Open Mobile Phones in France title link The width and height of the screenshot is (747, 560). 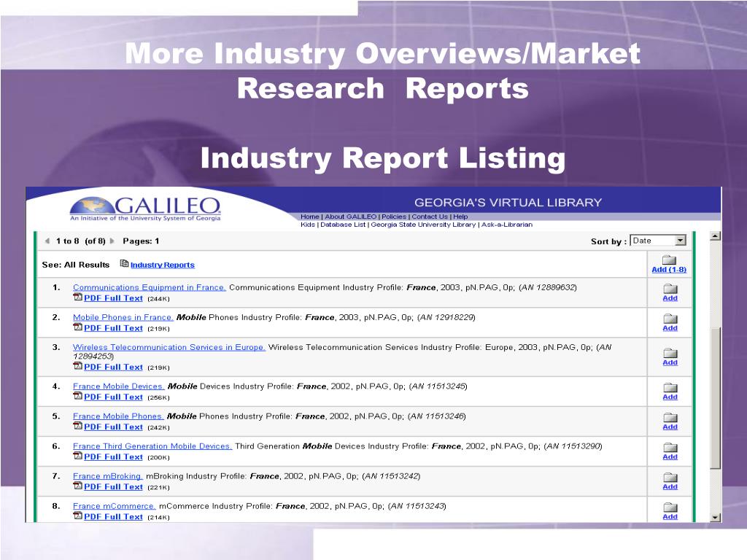coord(123,318)
